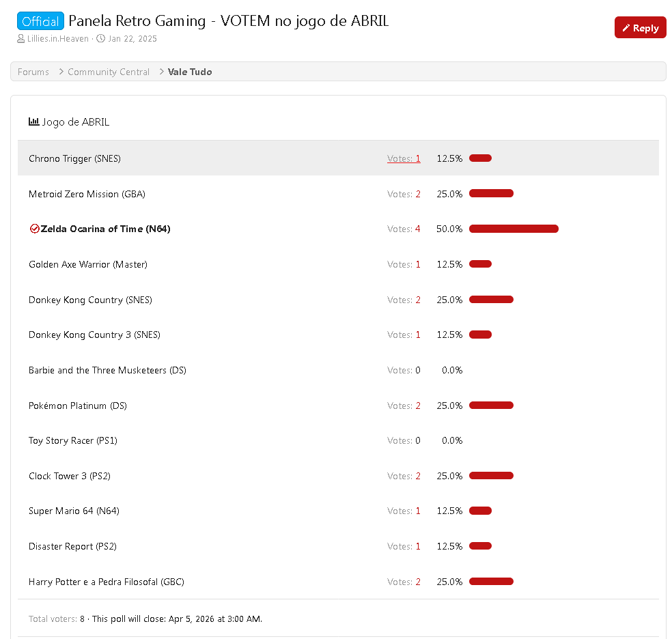The width and height of the screenshot is (672, 639).
Task: Click the 25.0% bar for Pokémon Platinum
Action: point(491,405)
